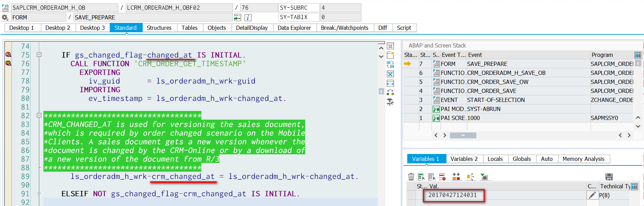Click the green export icon in Variables toolbar

[x=484, y=177]
